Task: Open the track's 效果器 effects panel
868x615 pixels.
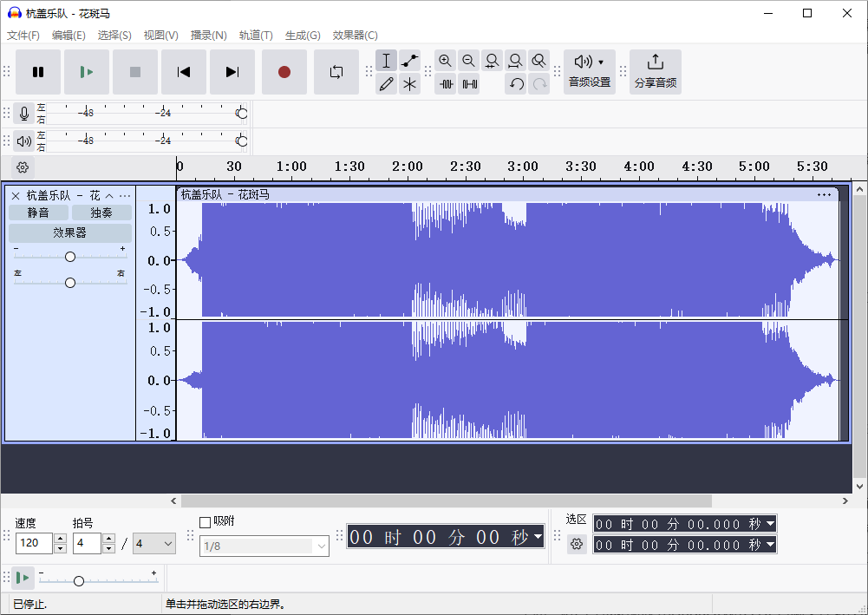Action: coord(69,232)
